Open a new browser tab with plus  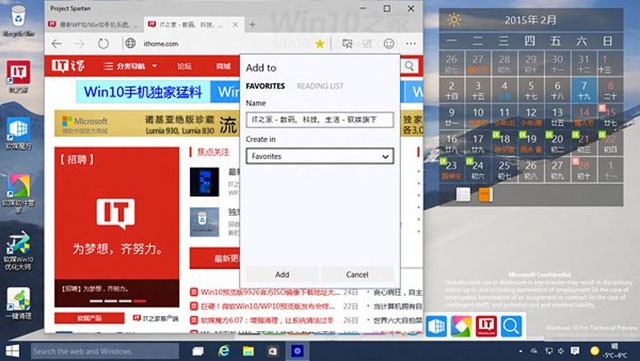click(x=252, y=25)
